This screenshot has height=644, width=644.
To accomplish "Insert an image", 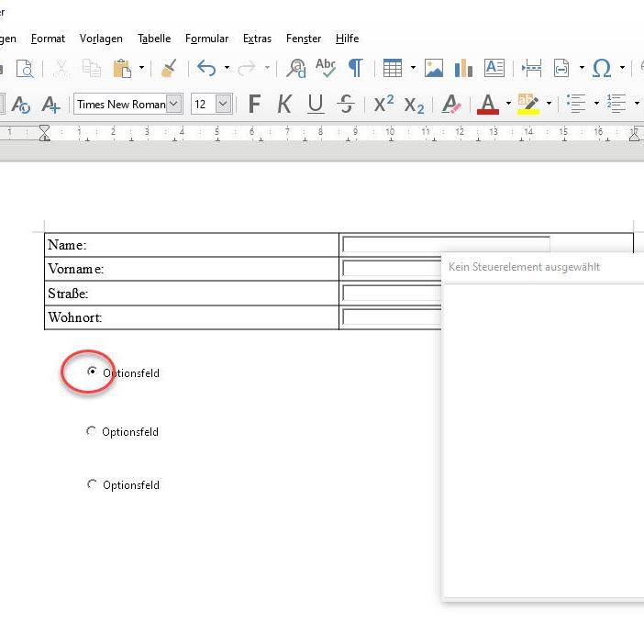I will 434,68.
